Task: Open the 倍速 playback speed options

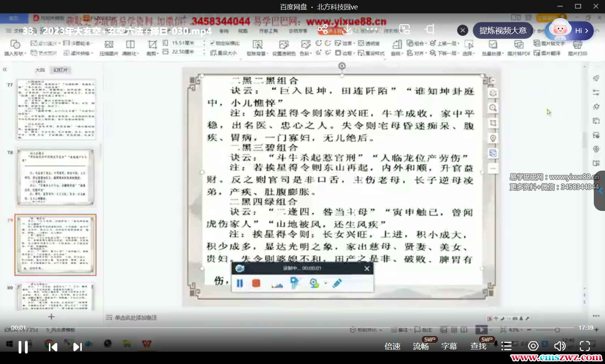Action: 393,346
